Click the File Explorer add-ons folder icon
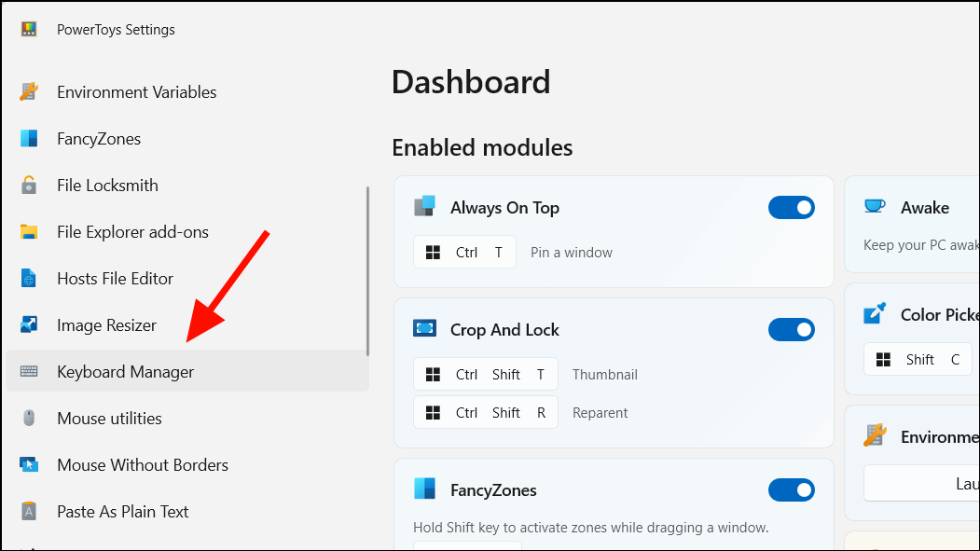Screen dimensions: 980x551 [x=29, y=231]
